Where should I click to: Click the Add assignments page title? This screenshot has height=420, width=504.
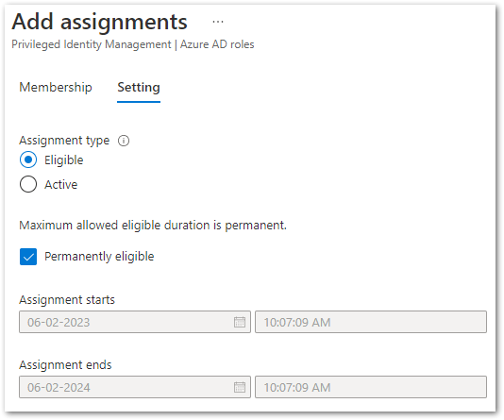(100, 22)
